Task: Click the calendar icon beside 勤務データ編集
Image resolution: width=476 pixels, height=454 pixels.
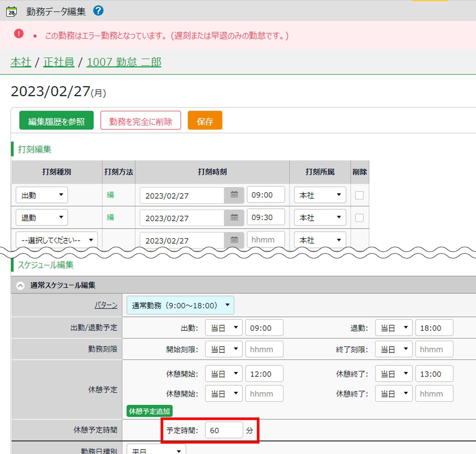Action: pos(11,12)
